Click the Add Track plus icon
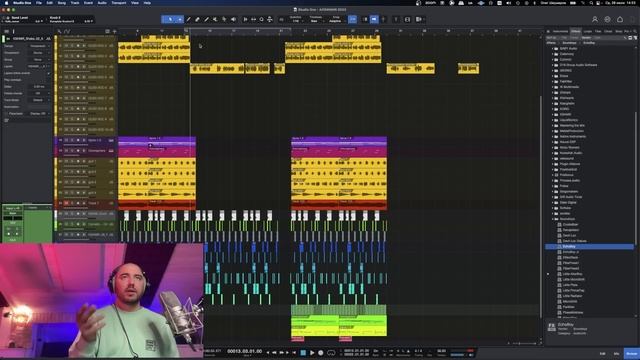640x360 pixels. click(114, 31)
